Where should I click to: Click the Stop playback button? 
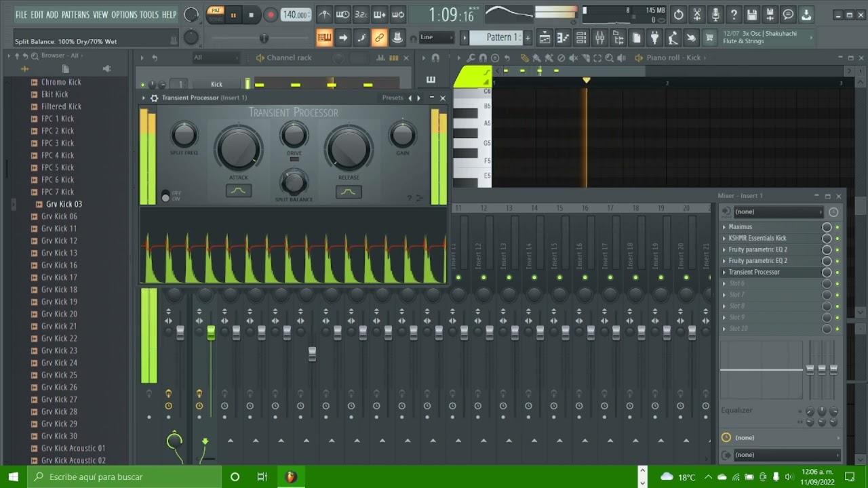(252, 15)
